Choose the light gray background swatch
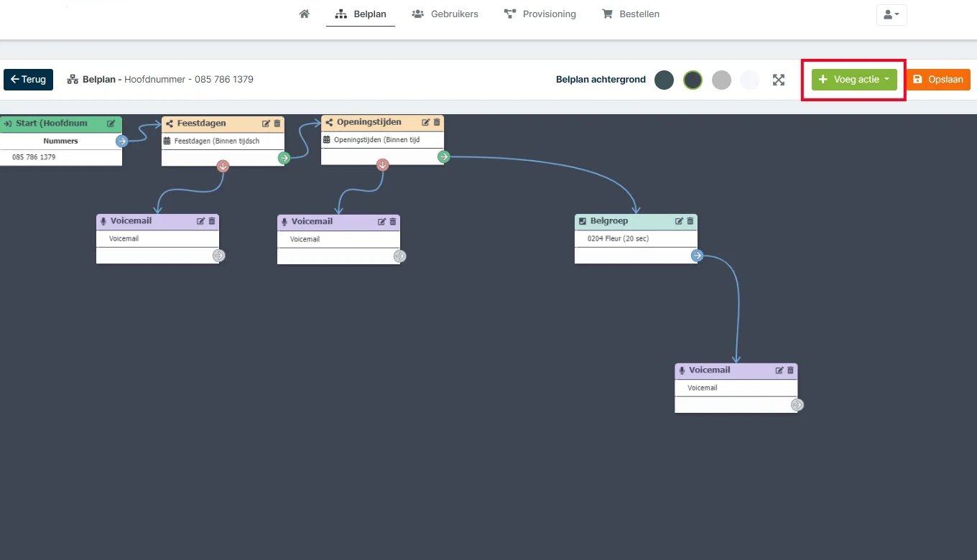Image resolution: width=977 pixels, height=560 pixels. pos(721,80)
